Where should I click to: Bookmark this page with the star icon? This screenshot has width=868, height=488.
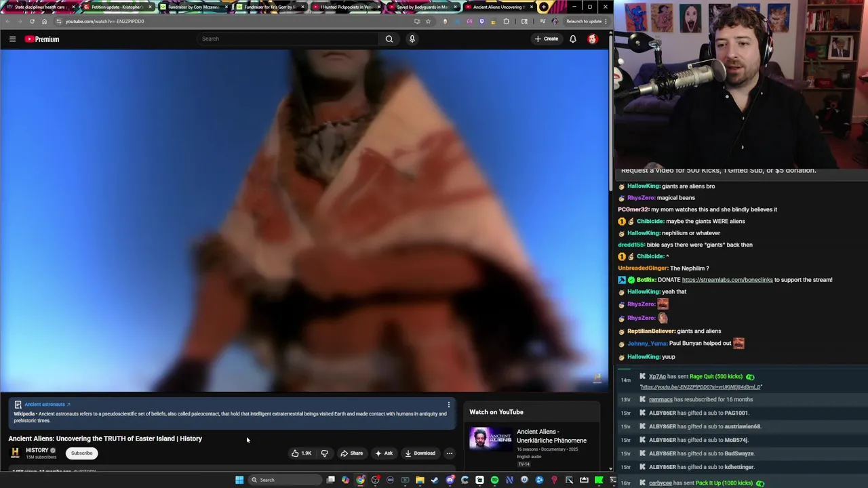coord(428,21)
